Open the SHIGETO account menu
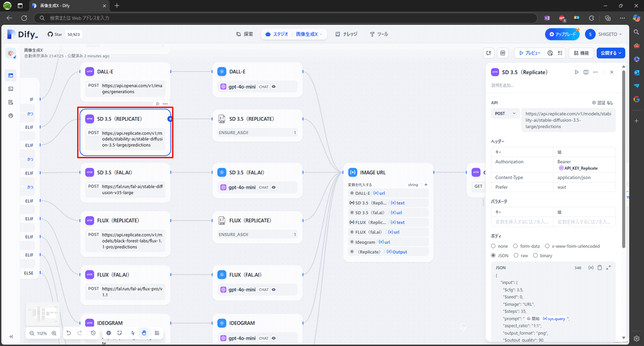Viewport: 644px width, 346px height. pos(604,34)
